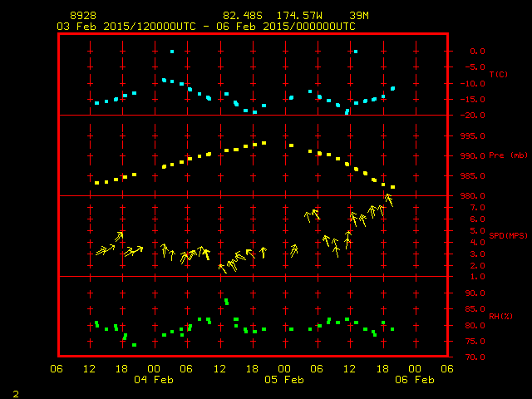Select the 06 Feb date label

point(413,380)
